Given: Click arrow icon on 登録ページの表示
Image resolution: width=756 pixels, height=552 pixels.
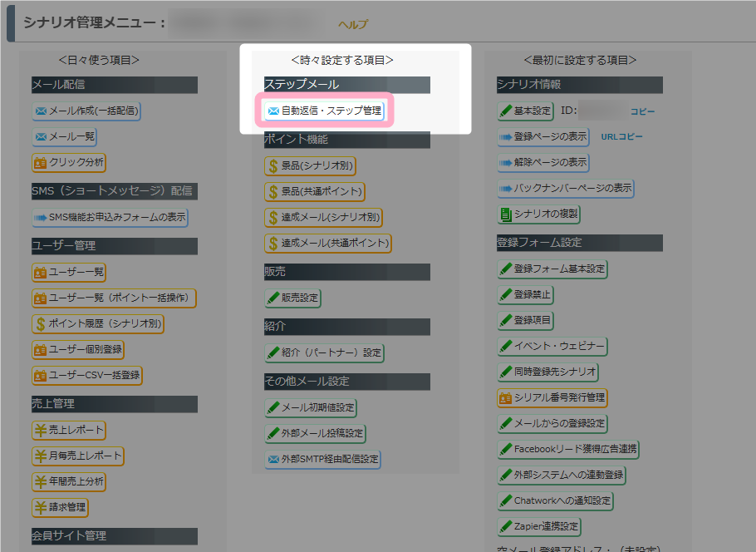Looking at the screenshot, I should click(505, 136).
